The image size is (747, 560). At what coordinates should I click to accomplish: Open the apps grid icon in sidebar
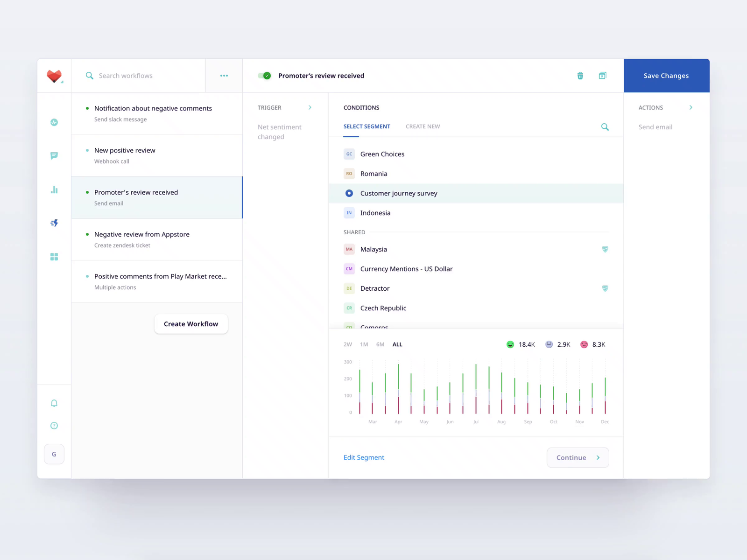[x=54, y=257]
